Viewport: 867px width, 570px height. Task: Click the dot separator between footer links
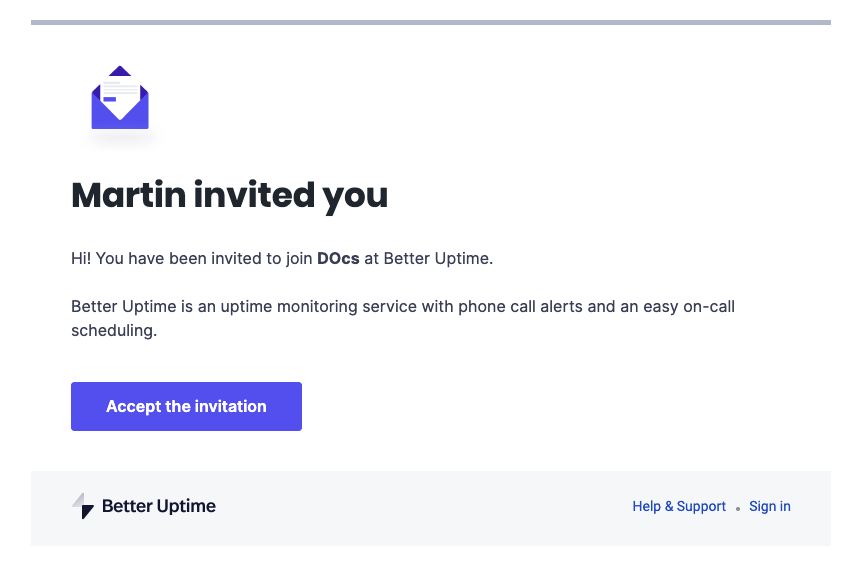point(738,509)
